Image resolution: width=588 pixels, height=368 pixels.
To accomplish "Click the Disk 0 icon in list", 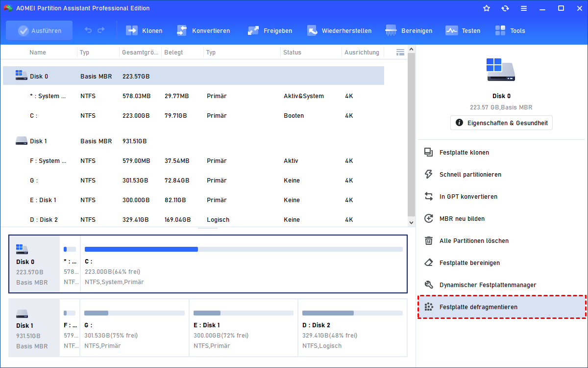I will click(21, 75).
